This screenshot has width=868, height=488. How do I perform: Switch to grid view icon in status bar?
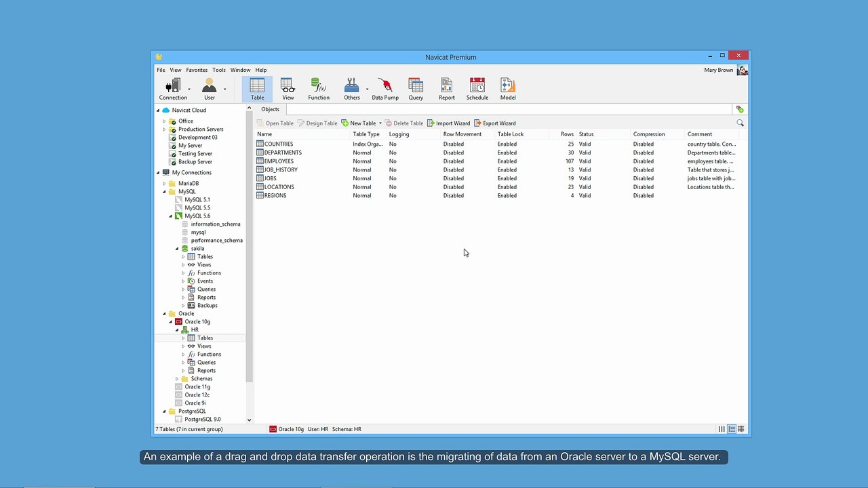click(741, 429)
